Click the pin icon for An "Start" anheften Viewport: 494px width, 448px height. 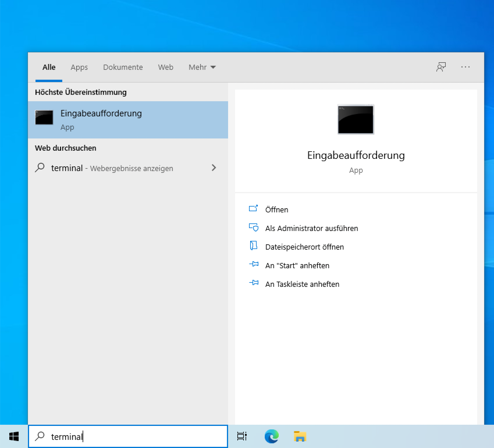coord(254,264)
